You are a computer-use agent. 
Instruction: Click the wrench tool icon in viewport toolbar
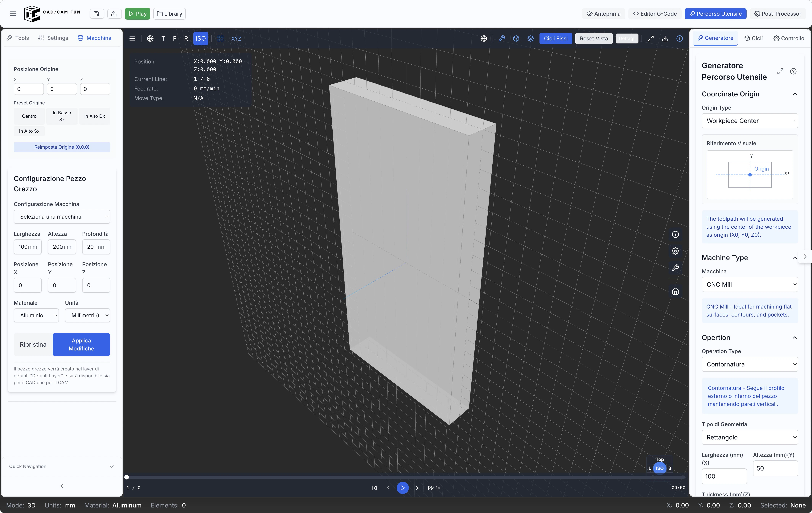coord(502,38)
